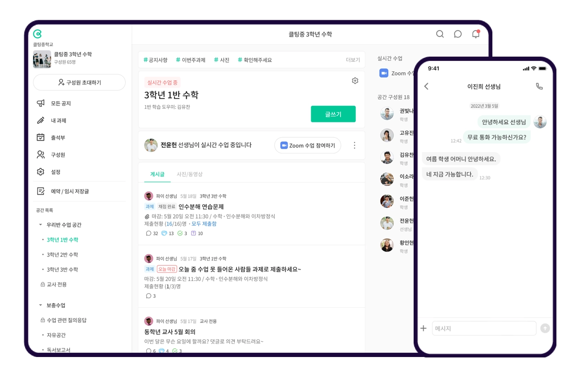
Task: Expand hashtags with 더보기
Action: coord(353,60)
